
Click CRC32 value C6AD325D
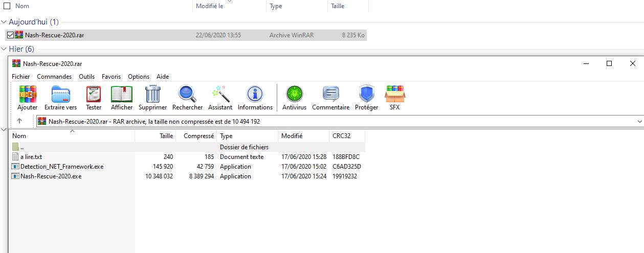tap(346, 167)
